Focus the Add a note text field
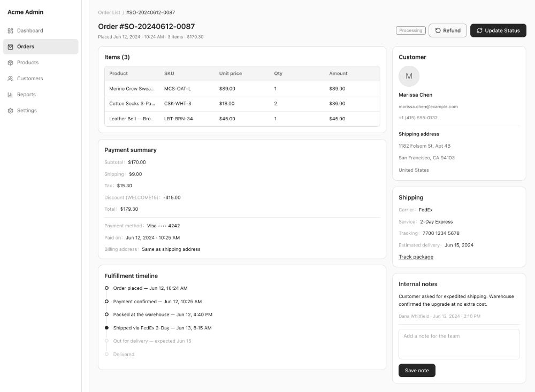This screenshot has width=535, height=392. click(459, 344)
